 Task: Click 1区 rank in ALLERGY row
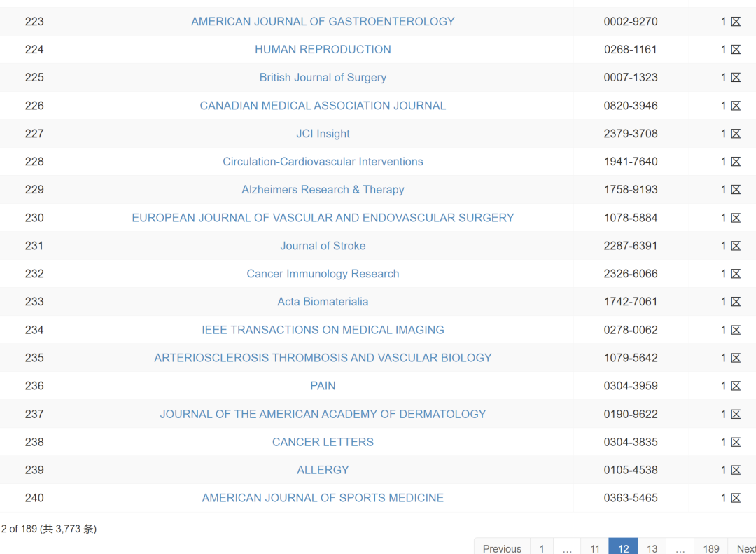click(x=731, y=469)
